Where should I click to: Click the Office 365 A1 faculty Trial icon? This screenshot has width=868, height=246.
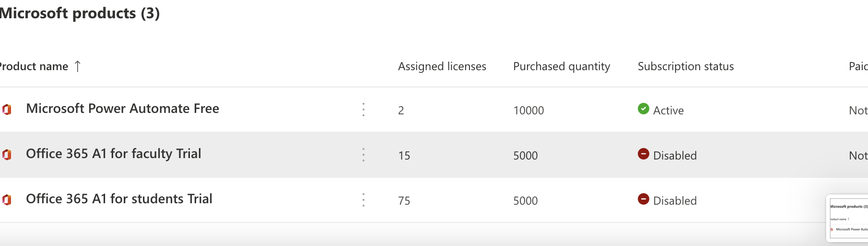coord(7,155)
